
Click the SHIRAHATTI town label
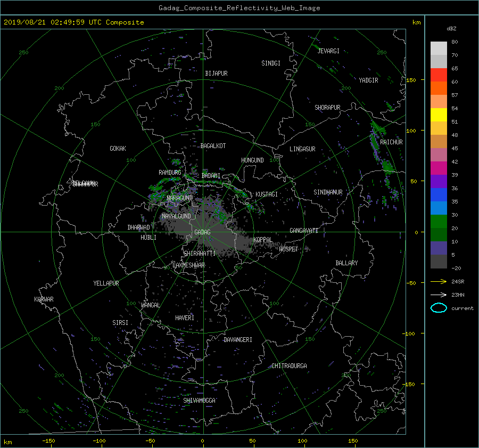[x=200, y=254]
